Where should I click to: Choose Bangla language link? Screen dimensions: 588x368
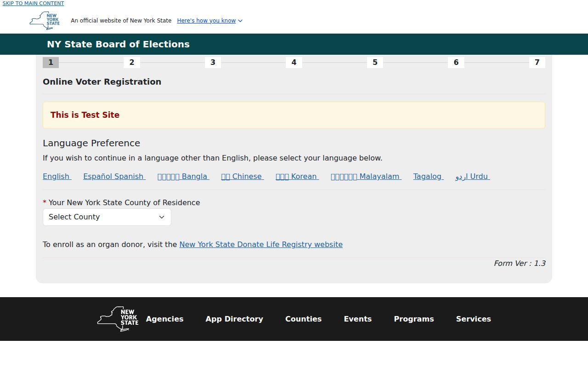pos(183,176)
